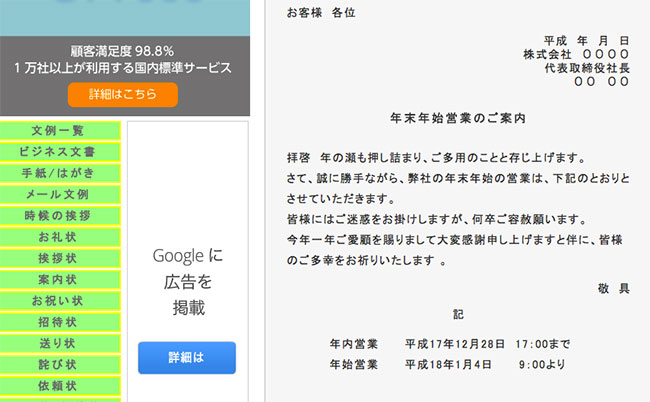
Task: Go to 手紙/はがき category
Action: pyautogui.click(x=58, y=173)
